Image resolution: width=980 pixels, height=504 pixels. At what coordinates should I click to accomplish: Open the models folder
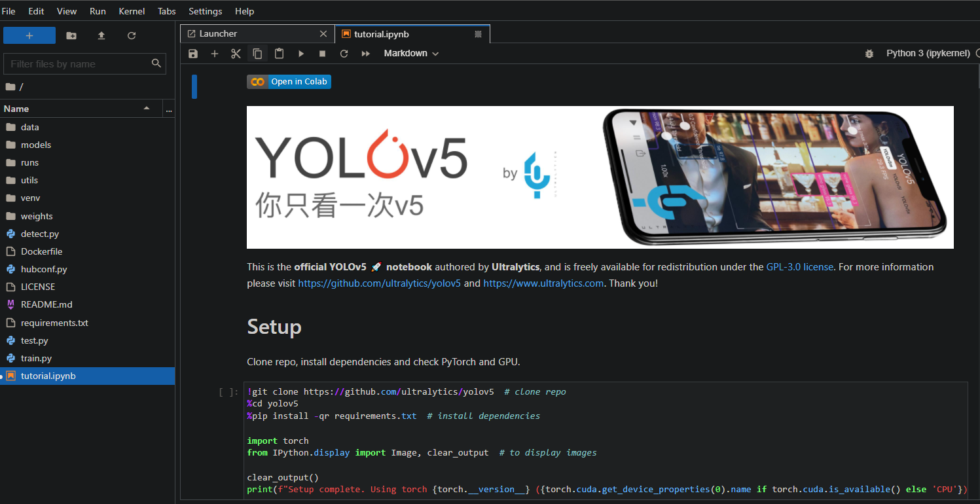click(x=87, y=145)
